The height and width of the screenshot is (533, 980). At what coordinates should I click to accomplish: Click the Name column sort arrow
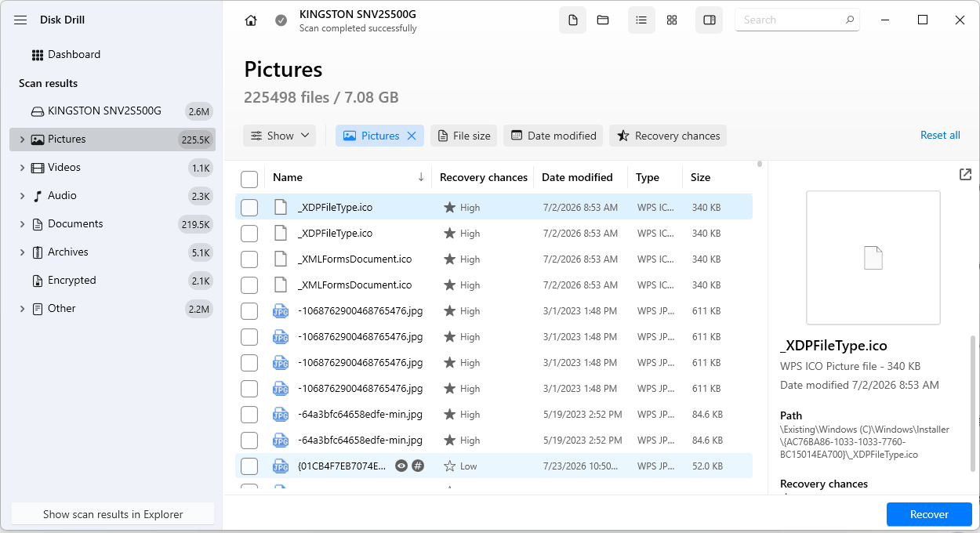pyautogui.click(x=421, y=177)
